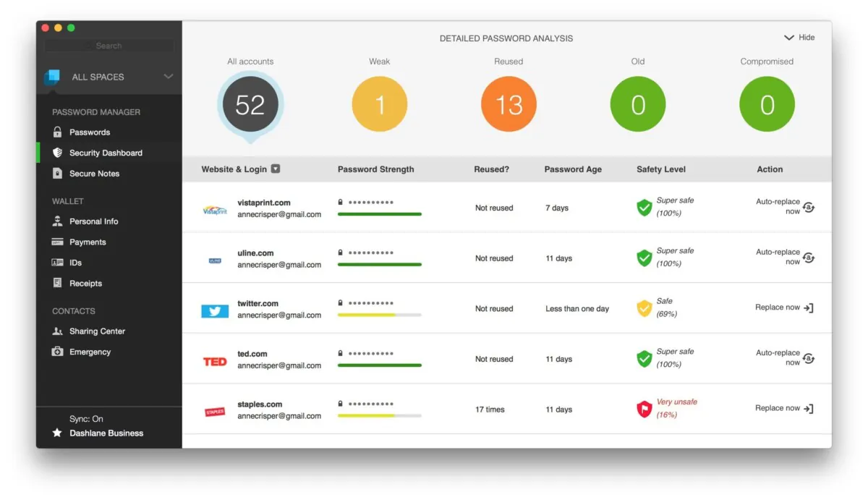
Task: Click Auto-replace now for vistaprint.com
Action: 784,207
